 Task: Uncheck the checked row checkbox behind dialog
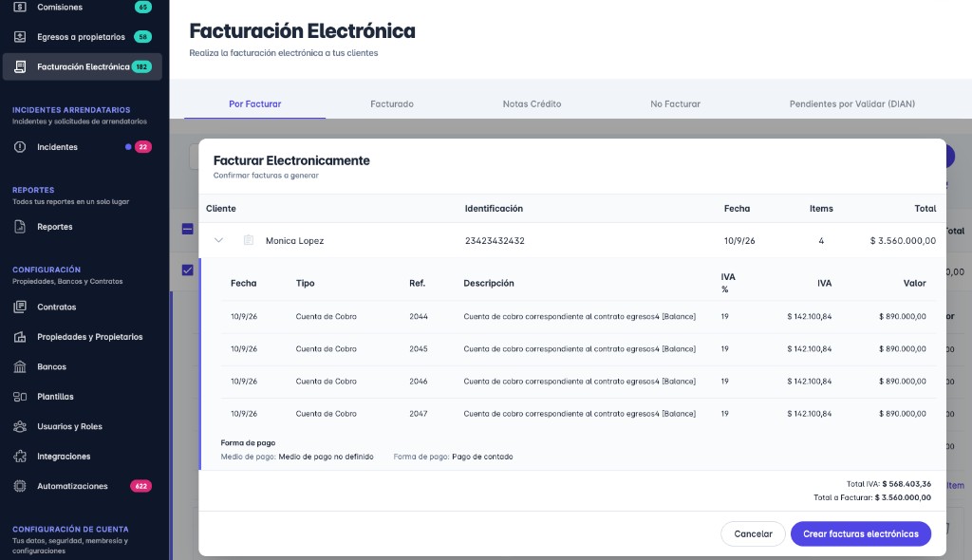187,270
